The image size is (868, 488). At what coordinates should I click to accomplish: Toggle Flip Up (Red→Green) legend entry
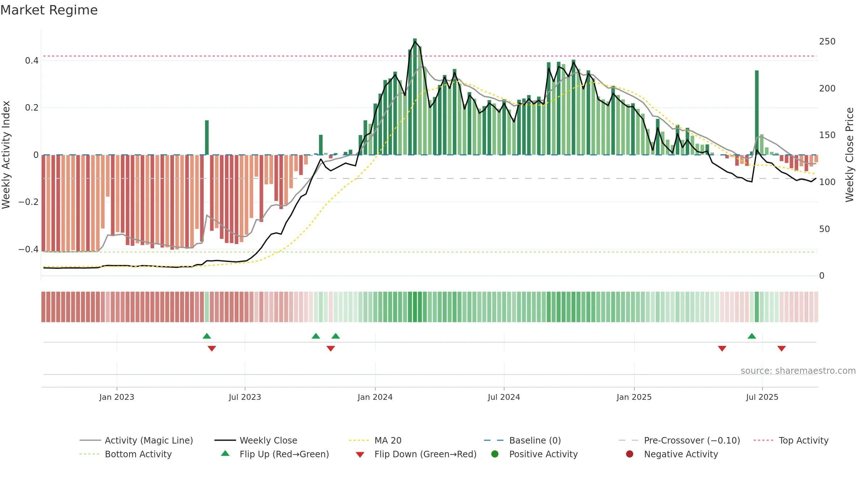click(x=275, y=454)
